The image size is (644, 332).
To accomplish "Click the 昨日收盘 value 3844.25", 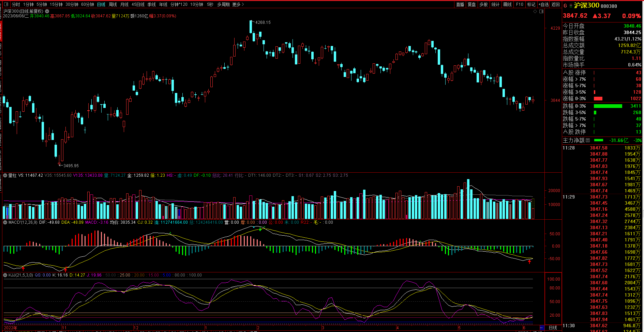I will (632, 32).
